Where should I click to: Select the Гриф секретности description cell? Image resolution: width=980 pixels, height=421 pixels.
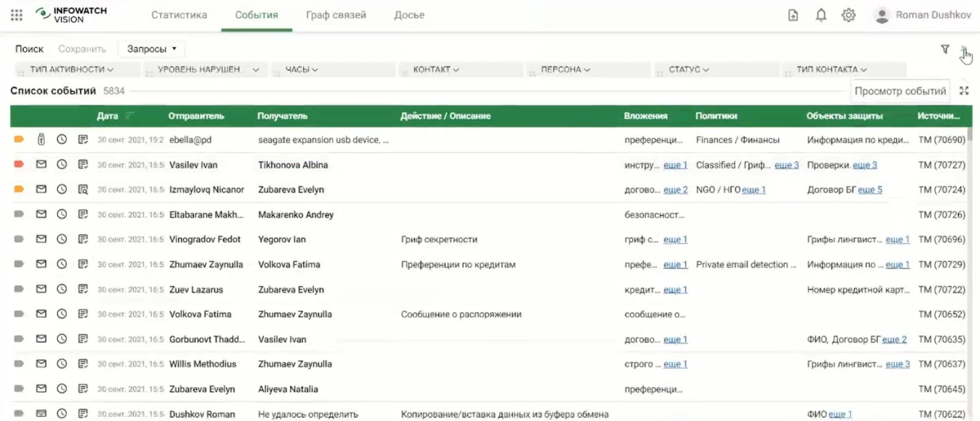pos(439,239)
